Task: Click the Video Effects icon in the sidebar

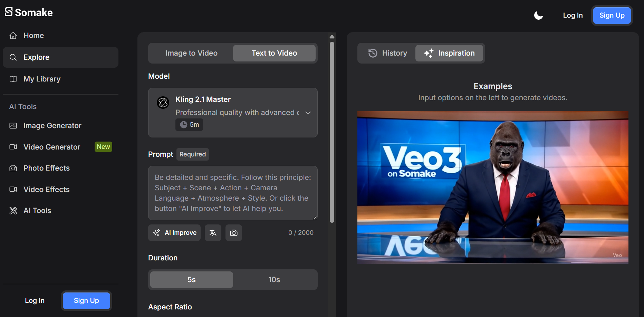Action: click(13, 190)
